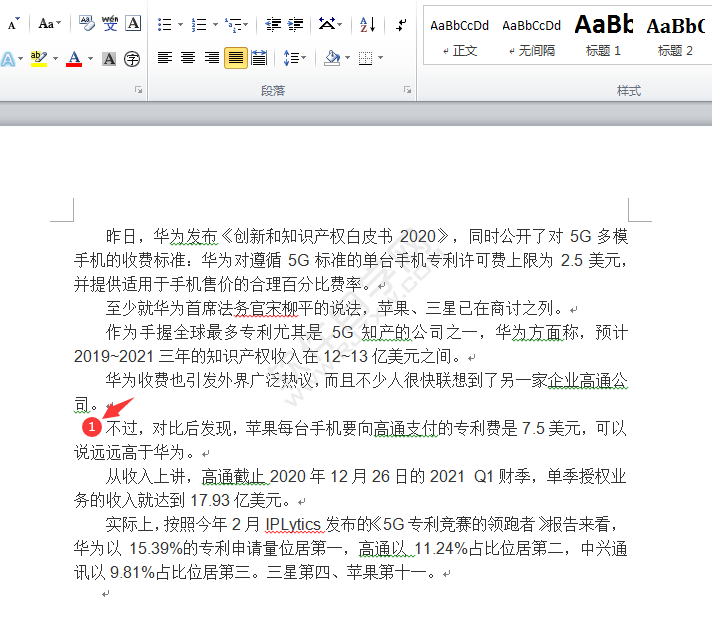Apply the character border icon

[134, 23]
